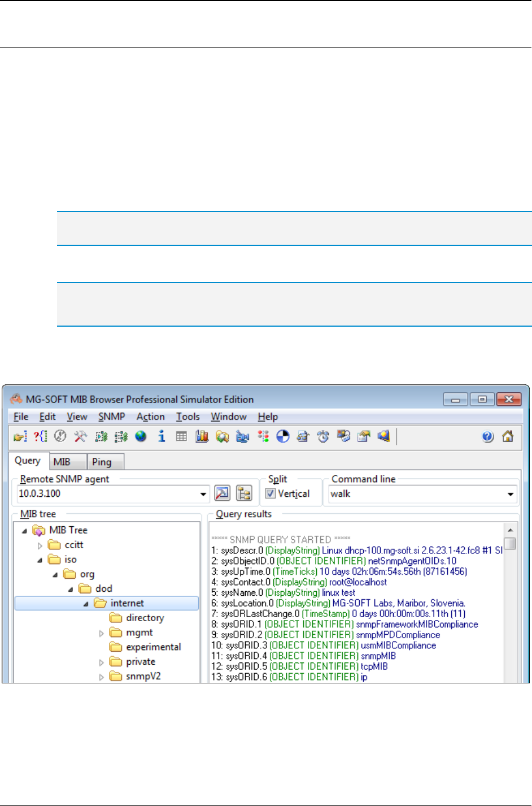Collapse the org node arrow

click(55, 575)
